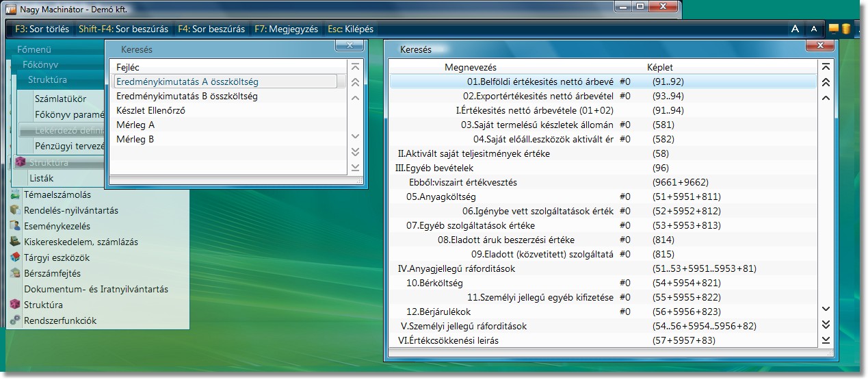The height and width of the screenshot is (380, 868).
Task: Jump to the top of the left Keresés list
Action: (354, 66)
